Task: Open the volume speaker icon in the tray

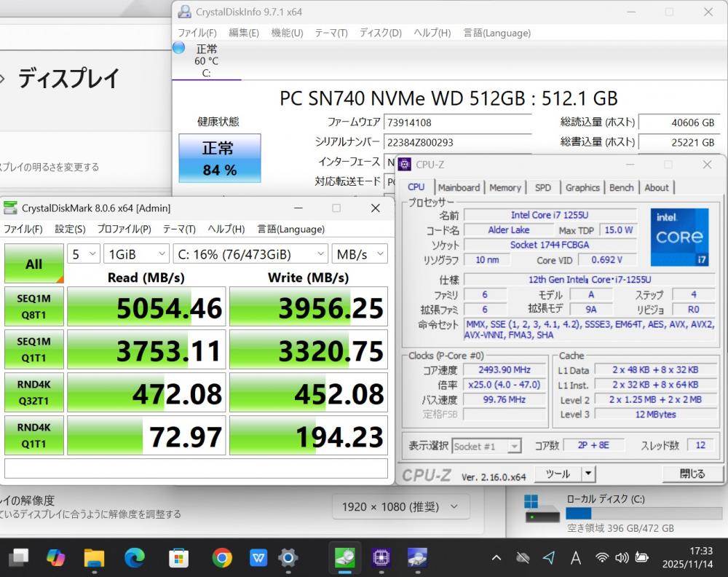Action: [x=622, y=557]
